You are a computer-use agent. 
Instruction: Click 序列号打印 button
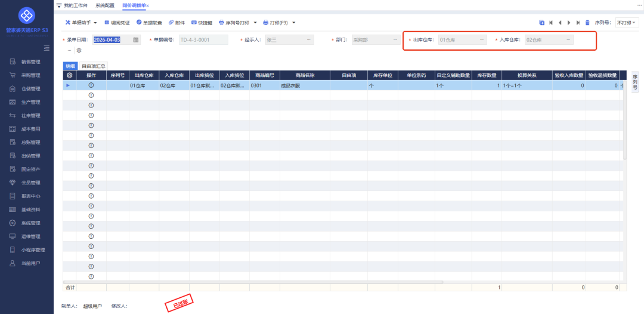point(234,23)
